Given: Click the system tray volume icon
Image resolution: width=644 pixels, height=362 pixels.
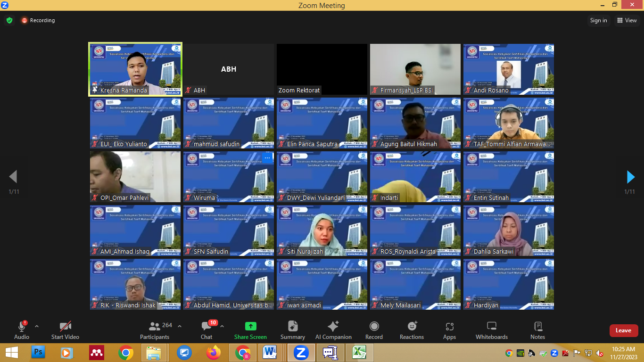Looking at the screenshot, I should coord(600,353).
